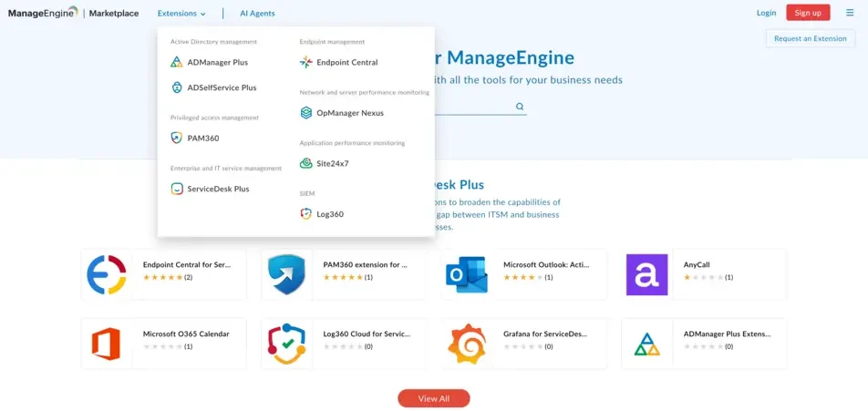Click the Log360 icon in menu

tap(306, 213)
